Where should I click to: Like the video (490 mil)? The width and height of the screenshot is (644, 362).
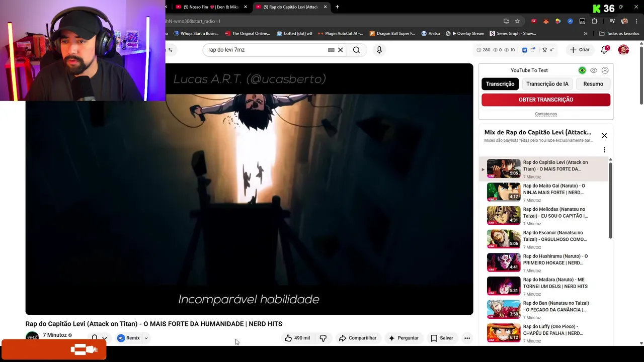(297, 338)
